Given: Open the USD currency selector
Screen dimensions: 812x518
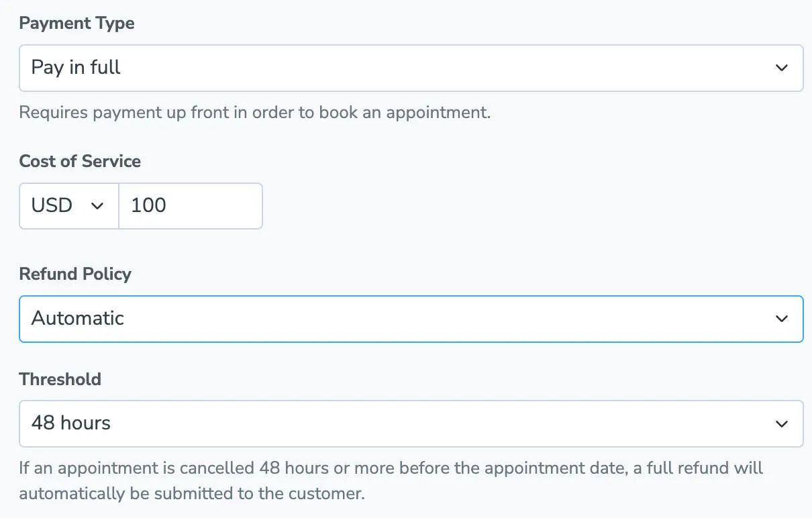Looking at the screenshot, I should (67, 205).
